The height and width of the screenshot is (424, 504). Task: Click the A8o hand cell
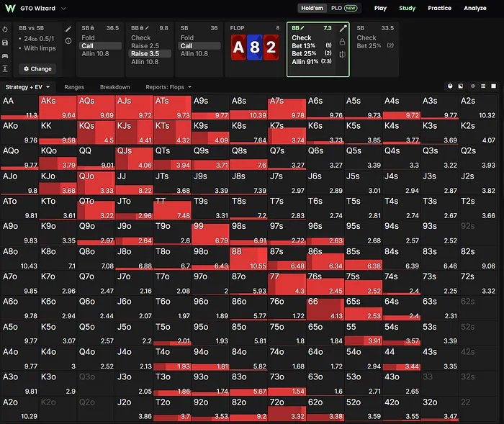[19, 258]
